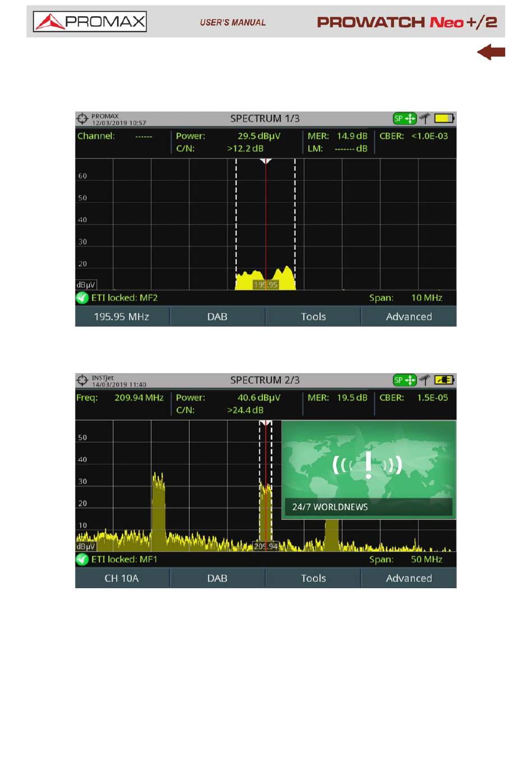Click the Span 50 MHz value
532x777 pixels.
click(x=427, y=560)
